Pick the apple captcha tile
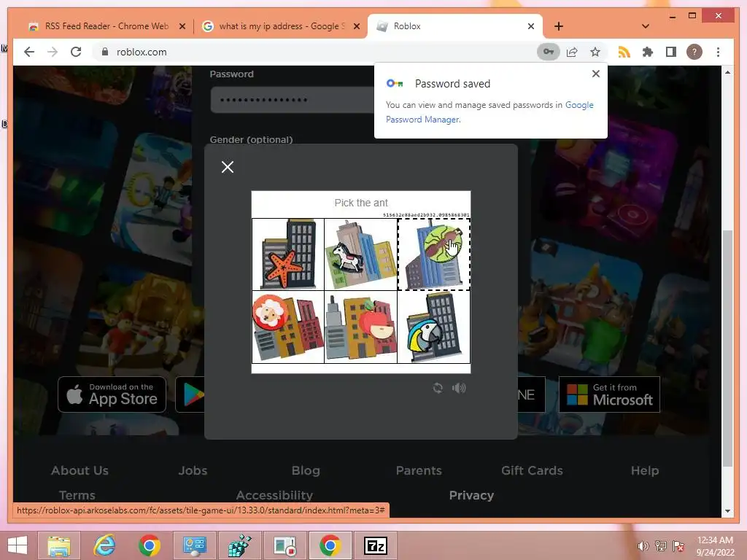This screenshot has height=560, width=747. 360,327
